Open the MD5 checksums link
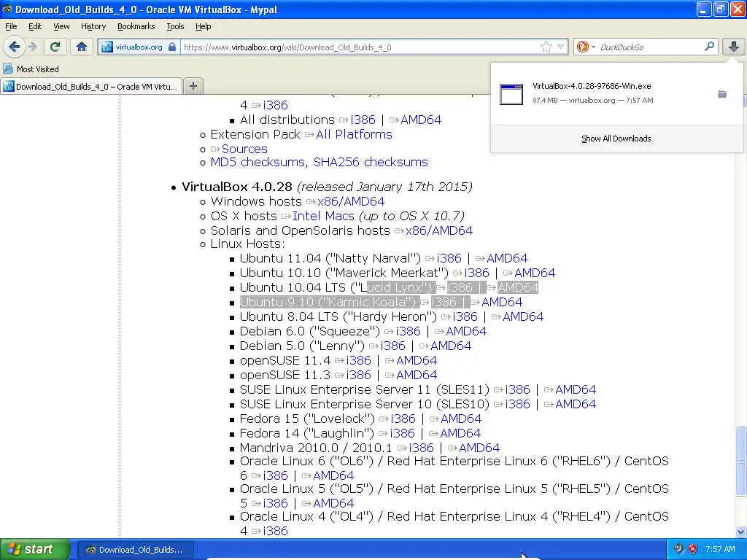 point(258,162)
